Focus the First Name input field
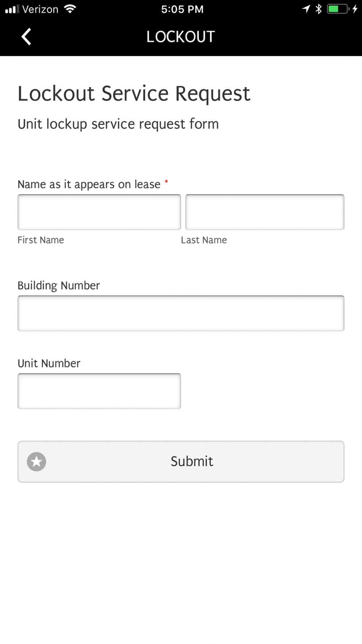The height and width of the screenshot is (644, 362). (x=99, y=212)
